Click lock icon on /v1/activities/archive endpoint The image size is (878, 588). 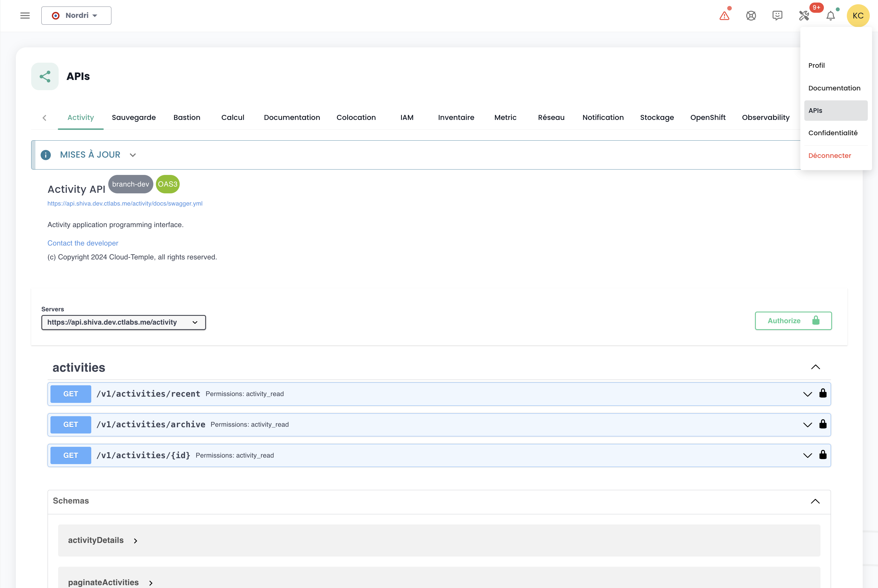[823, 424]
